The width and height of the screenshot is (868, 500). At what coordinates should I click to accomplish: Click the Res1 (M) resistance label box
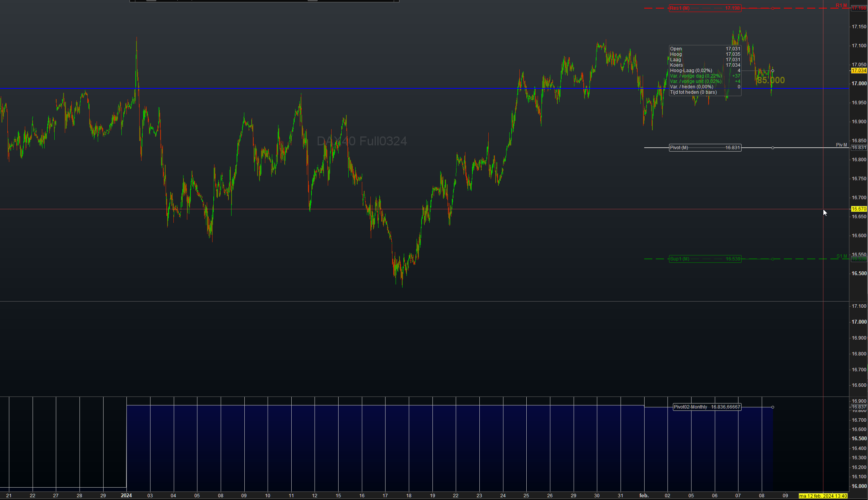[705, 8]
